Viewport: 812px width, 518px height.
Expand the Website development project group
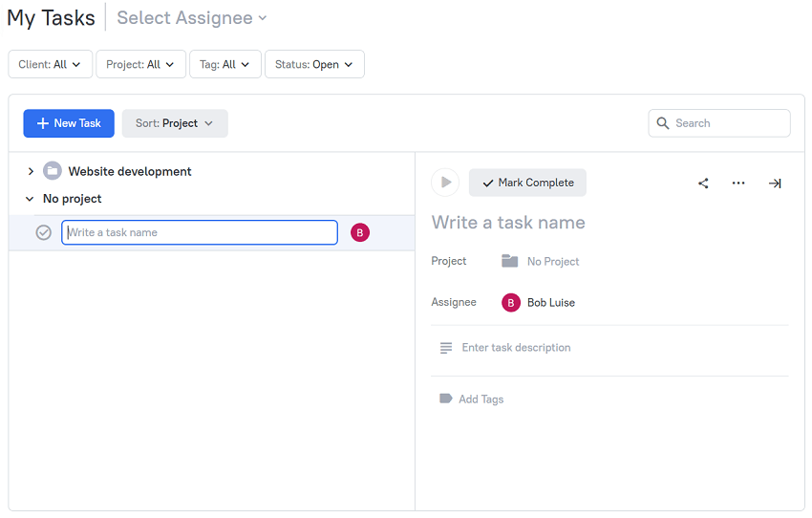(31, 171)
